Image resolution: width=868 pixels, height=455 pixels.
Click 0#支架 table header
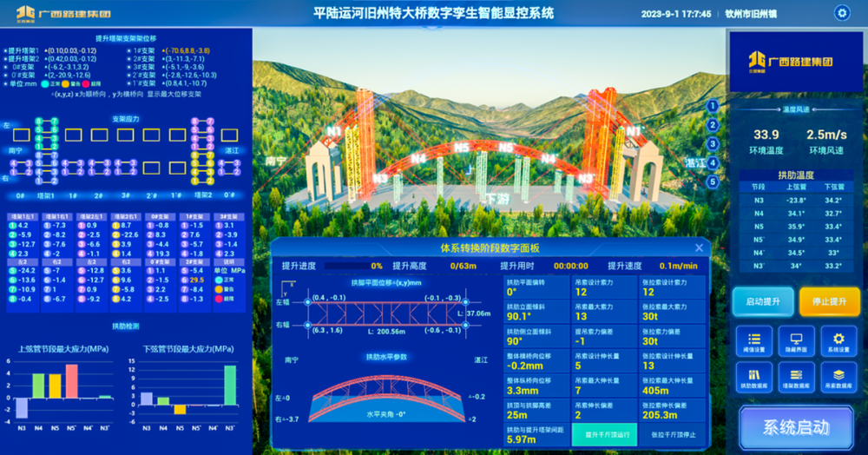pos(160,217)
